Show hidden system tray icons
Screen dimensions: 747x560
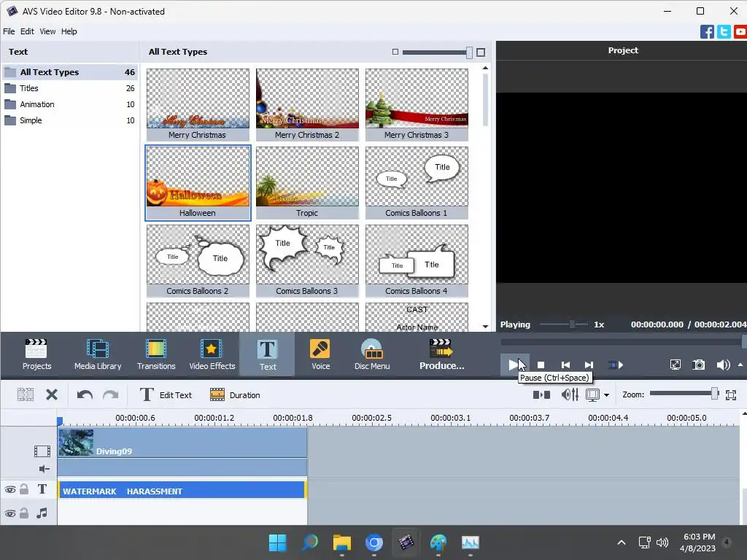(x=622, y=542)
